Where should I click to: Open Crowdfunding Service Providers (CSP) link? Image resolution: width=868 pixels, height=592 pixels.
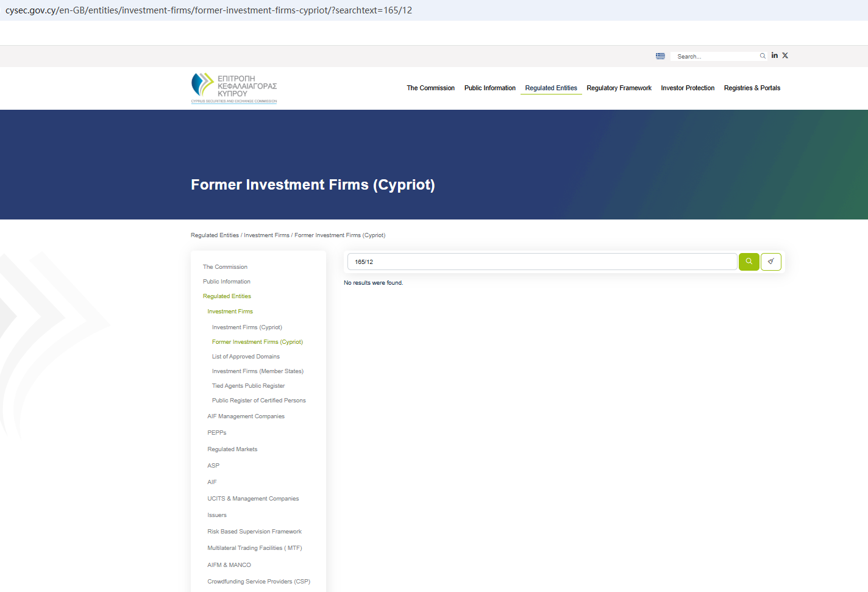coord(258,582)
